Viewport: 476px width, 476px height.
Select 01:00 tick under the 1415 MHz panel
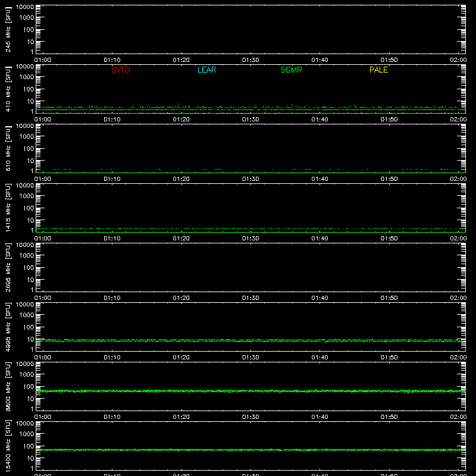click(43, 239)
